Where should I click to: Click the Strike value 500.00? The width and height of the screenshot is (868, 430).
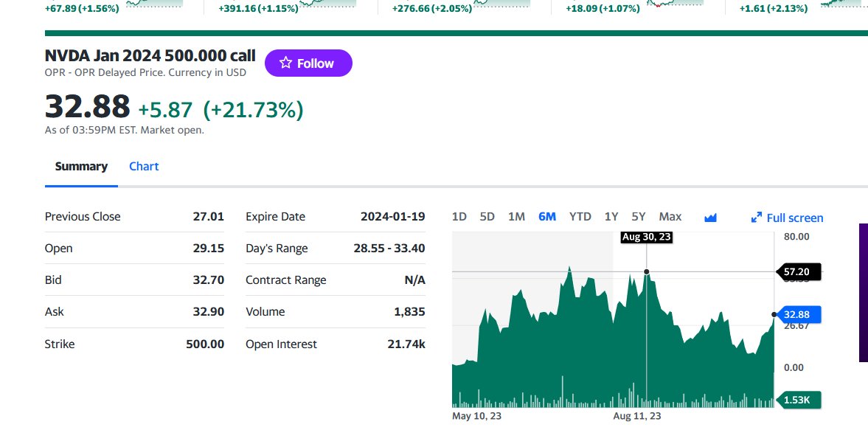205,344
